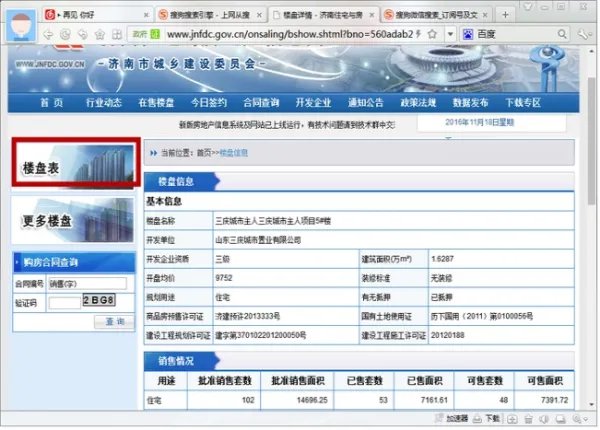The height and width of the screenshot is (430, 600).
Task: Click the security badge in address bar
Action: pyautogui.click(x=145, y=34)
